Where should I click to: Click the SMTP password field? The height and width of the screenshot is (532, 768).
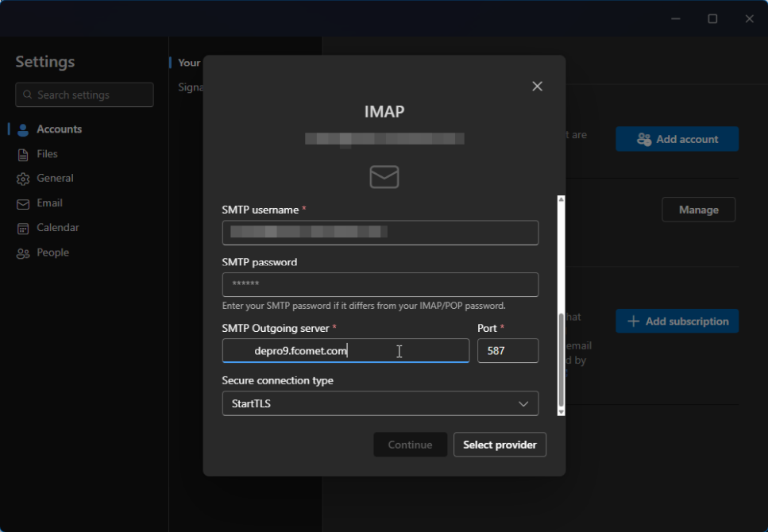[380, 284]
